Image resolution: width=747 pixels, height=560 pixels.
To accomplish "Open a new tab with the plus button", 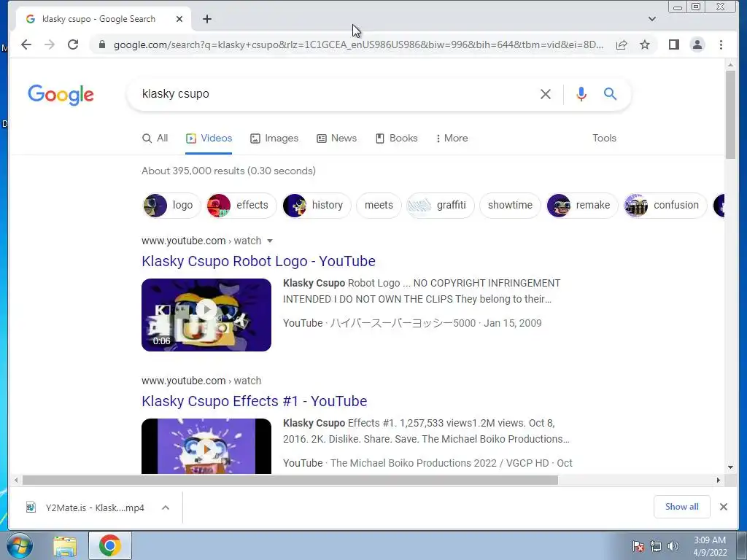I will (x=206, y=19).
